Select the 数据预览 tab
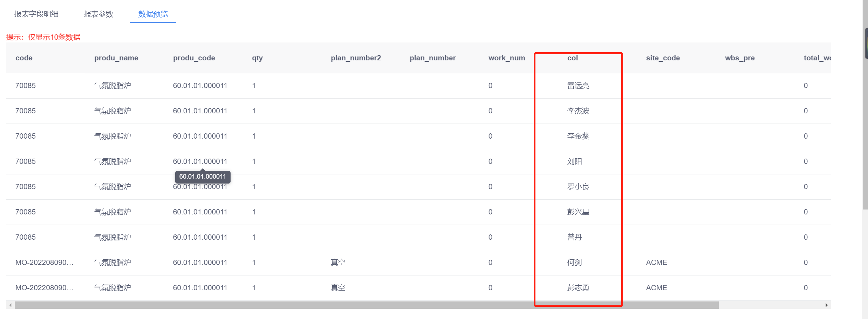This screenshot has height=319, width=868. [x=153, y=14]
